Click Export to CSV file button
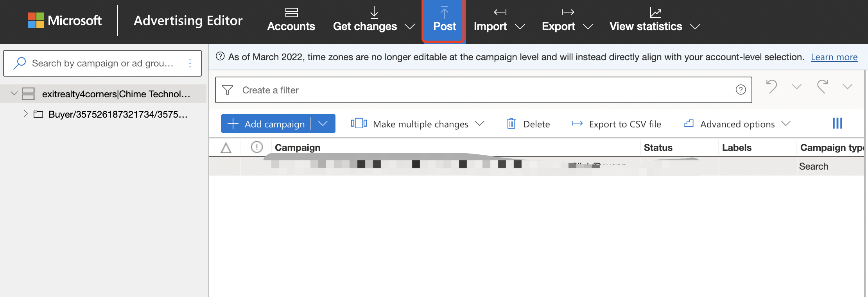 coord(616,124)
